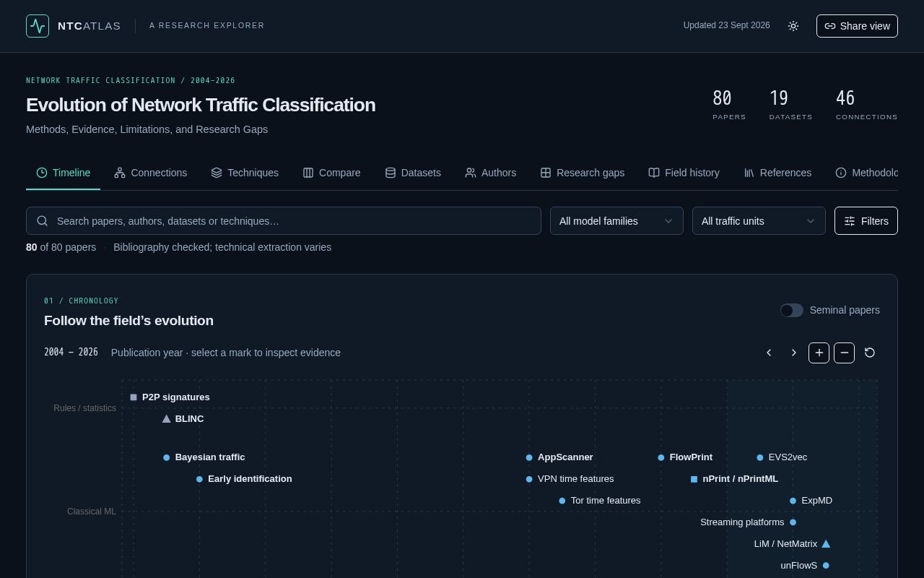
Task: Select the VPN time features marker
Action: coord(529,479)
